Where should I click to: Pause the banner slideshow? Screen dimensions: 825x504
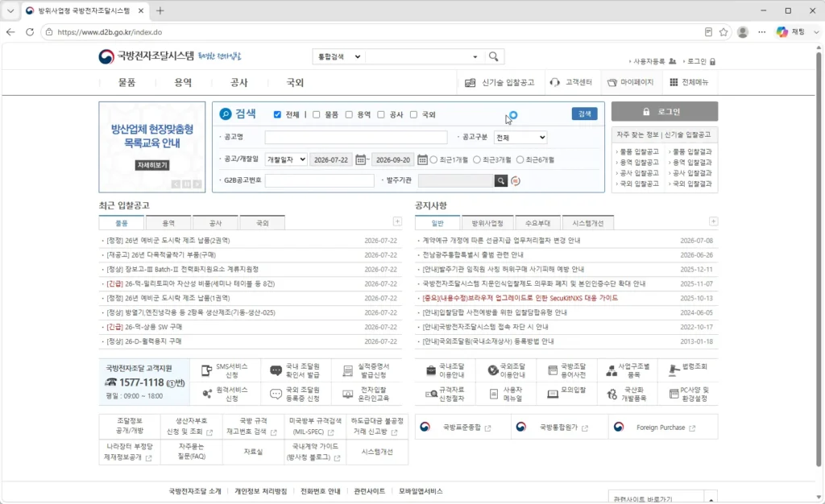186,184
